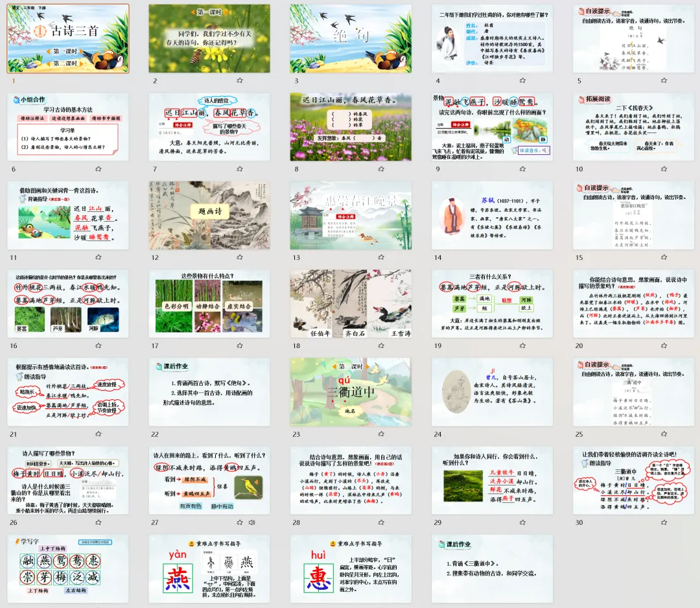Click the animation star under slide 5
The image size is (700, 608).
click(x=664, y=80)
